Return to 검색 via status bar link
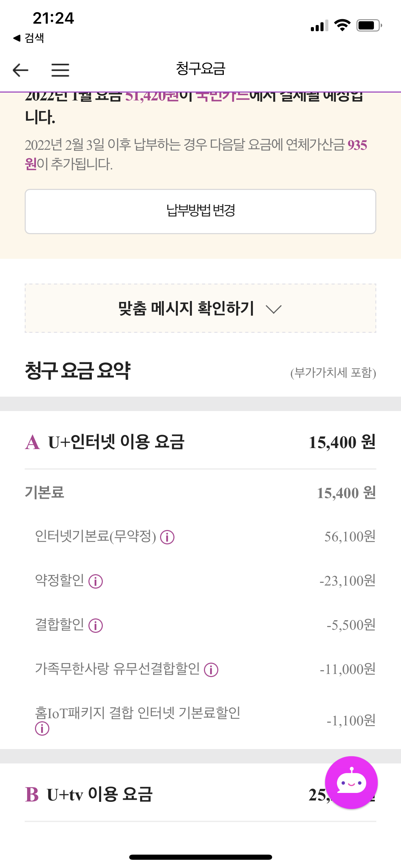The image size is (401, 868). 29,38
